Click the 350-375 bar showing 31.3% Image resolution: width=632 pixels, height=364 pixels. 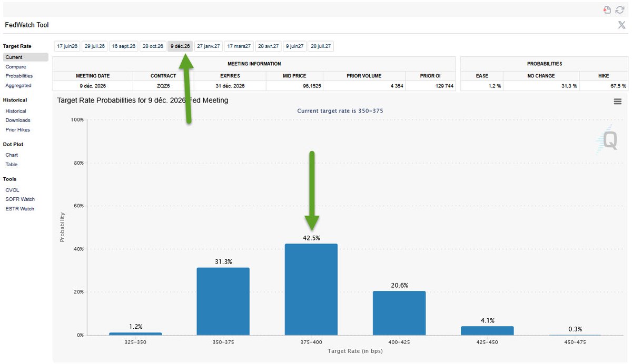tap(223, 301)
